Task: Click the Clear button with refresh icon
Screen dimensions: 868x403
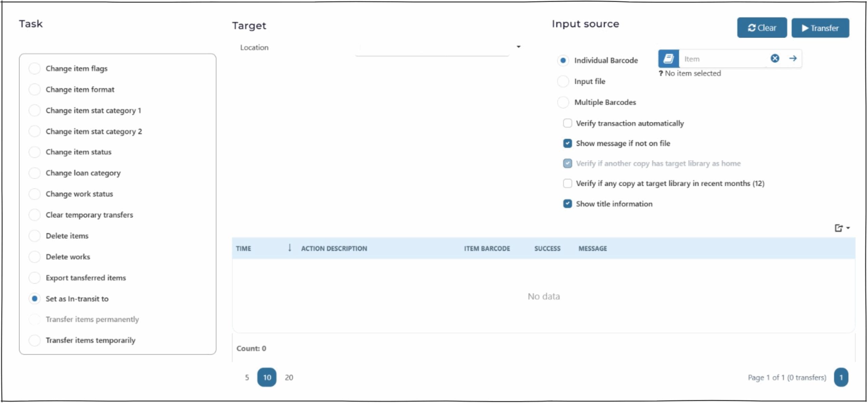Action: pos(762,28)
